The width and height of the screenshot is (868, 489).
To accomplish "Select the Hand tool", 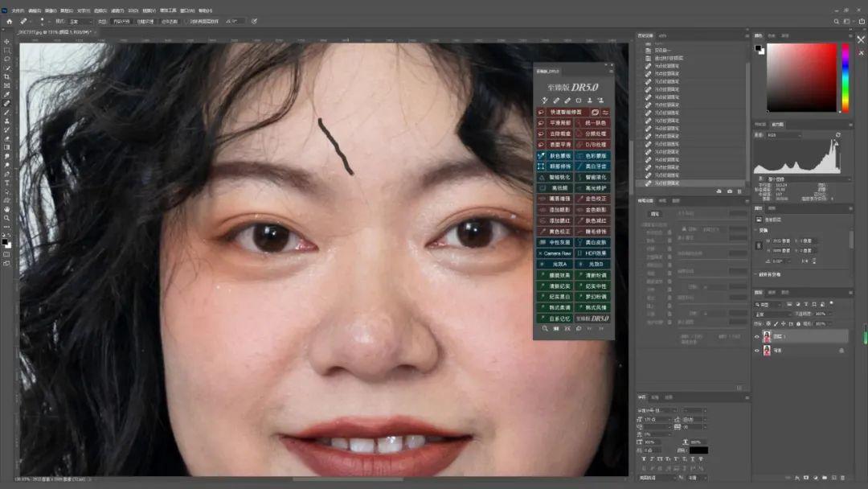I will [x=6, y=208].
